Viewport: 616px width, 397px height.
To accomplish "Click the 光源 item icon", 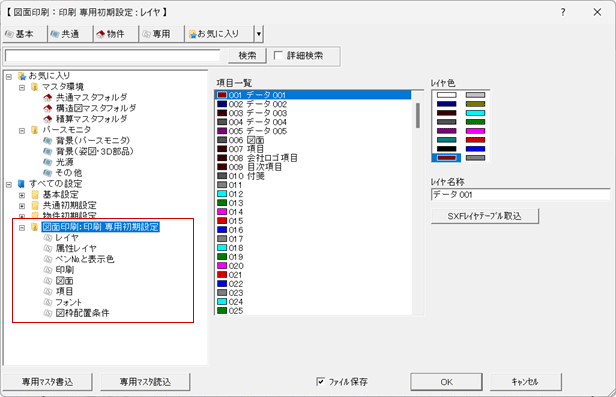I will (x=48, y=162).
